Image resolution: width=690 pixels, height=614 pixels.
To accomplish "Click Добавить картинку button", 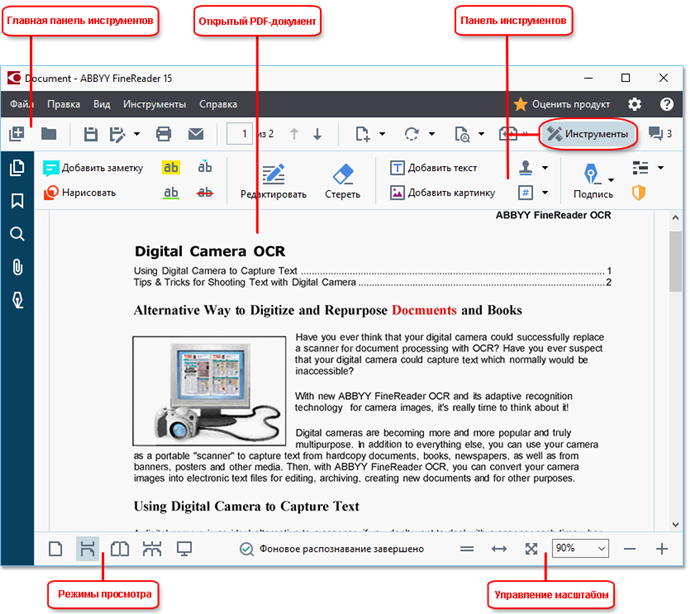I will (442, 193).
